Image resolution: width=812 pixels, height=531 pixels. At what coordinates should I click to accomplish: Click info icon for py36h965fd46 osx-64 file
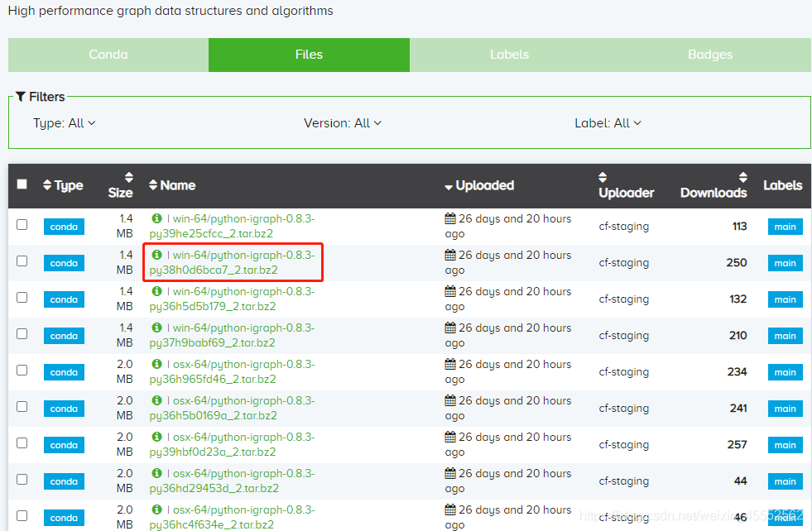[x=156, y=364]
